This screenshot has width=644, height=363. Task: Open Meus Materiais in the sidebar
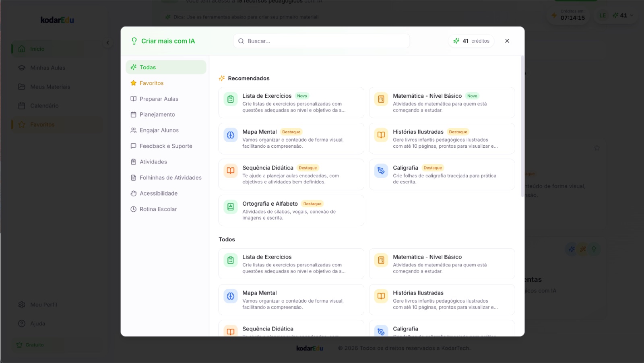click(x=56, y=87)
